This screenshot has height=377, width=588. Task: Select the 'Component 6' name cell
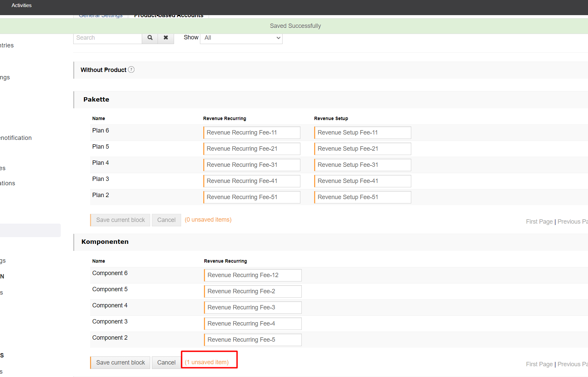(x=110, y=273)
